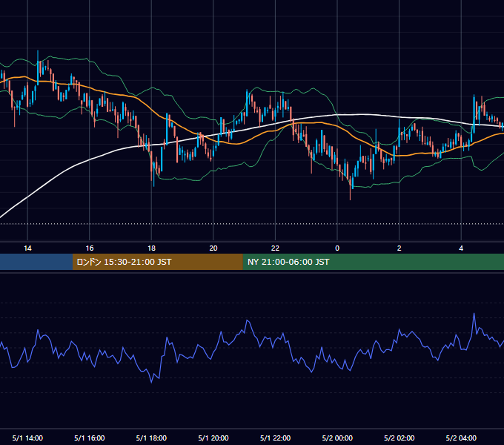Click the blue session bar before ロンドン
The width and height of the screenshot is (504, 445).
coord(36,262)
